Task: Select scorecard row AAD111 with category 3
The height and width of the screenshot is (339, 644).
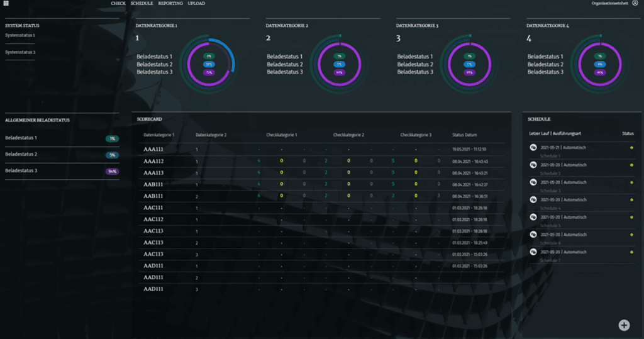Action: click(321, 289)
